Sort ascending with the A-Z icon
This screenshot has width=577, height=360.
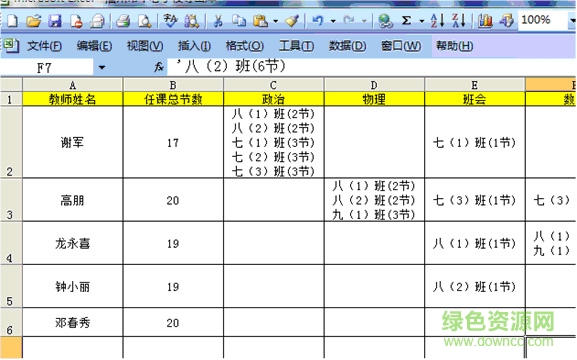438,21
